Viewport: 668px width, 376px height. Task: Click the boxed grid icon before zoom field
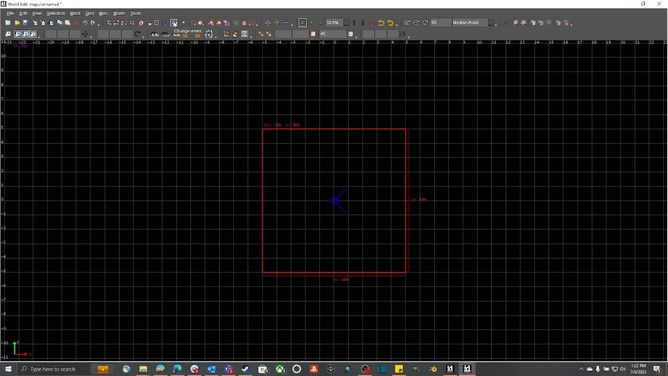[x=302, y=23]
